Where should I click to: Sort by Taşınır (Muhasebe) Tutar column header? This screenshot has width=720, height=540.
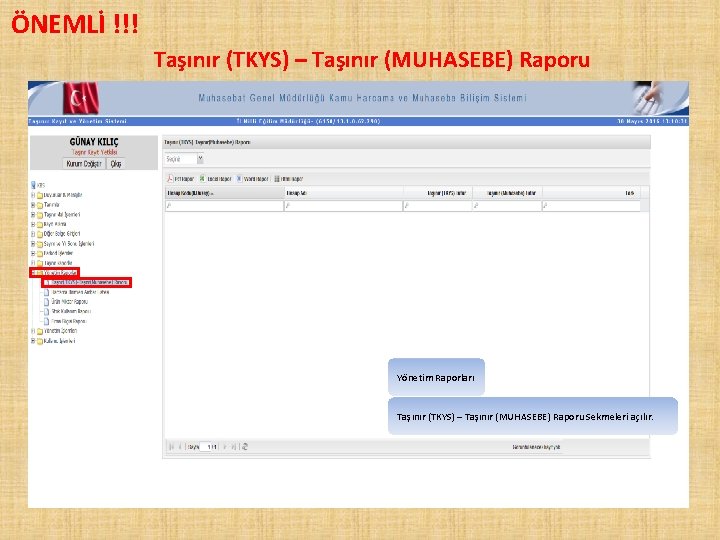[x=507, y=193]
